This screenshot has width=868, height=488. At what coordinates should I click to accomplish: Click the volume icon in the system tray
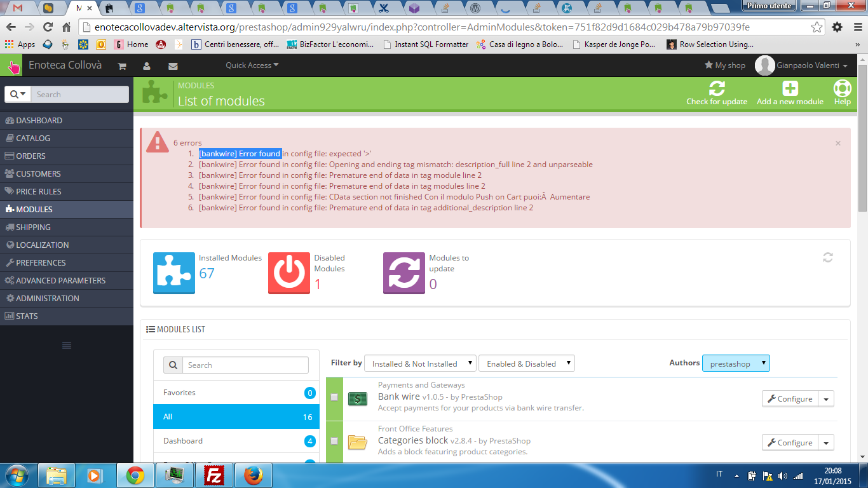(782, 475)
